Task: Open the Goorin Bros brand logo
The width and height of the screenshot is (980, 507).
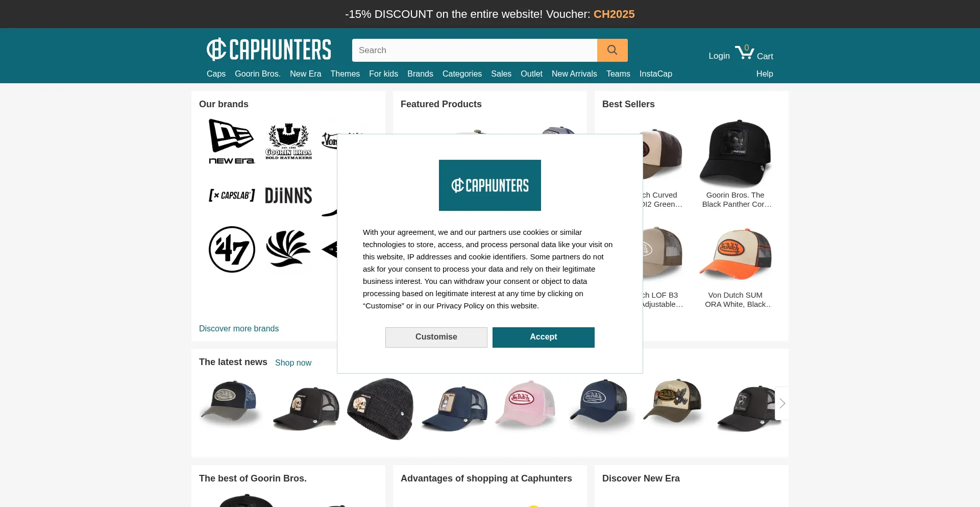Action: tap(288, 142)
